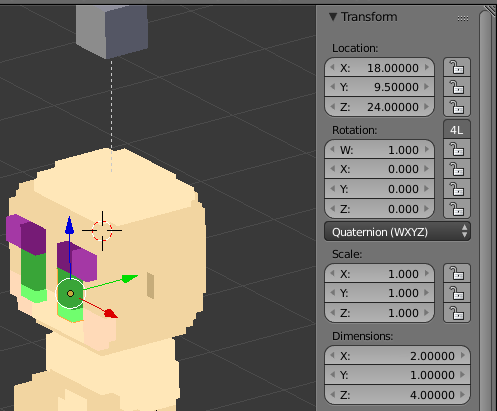This screenshot has width=497, height=411.
Task: Click Scale Z field 1.000
Action: point(379,313)
